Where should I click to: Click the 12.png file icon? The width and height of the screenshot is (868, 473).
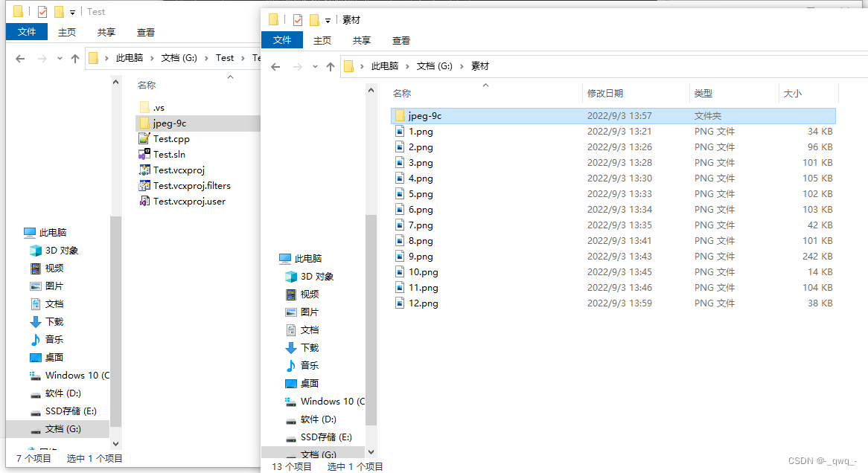click(400, 303)
